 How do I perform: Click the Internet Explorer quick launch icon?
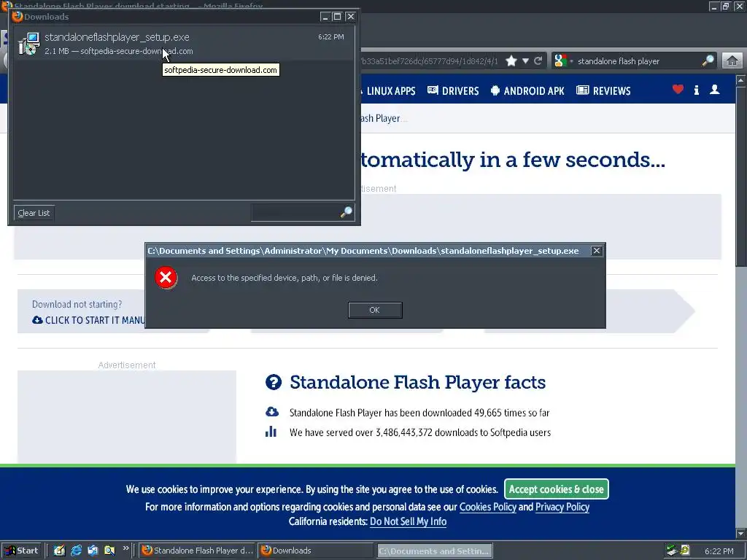tap(76, 551)
